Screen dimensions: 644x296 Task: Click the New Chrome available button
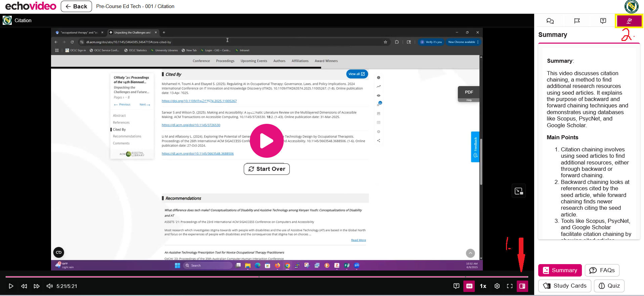coord(463,42)
